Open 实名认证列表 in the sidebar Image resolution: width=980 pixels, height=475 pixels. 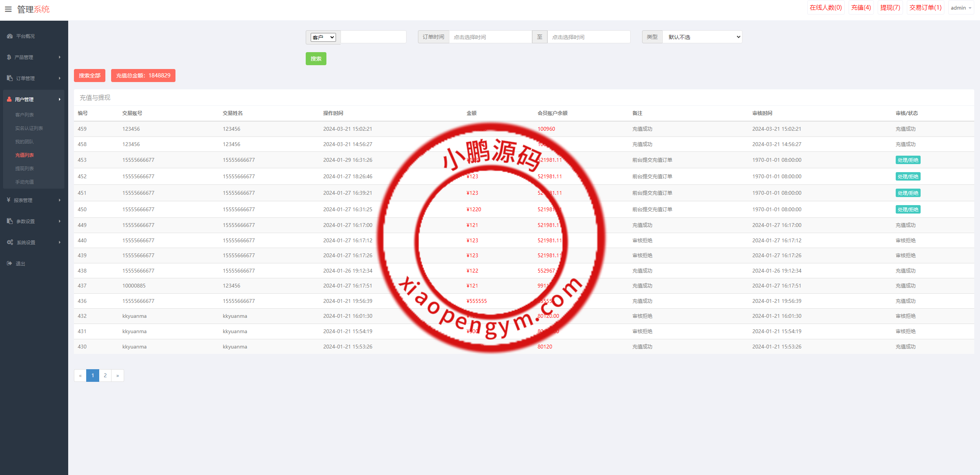29,128
